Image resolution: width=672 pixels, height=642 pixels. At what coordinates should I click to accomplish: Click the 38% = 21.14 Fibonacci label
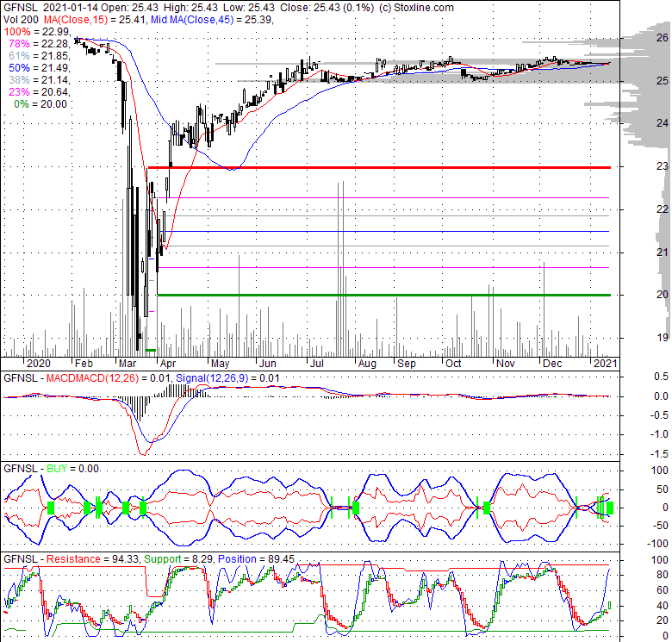39,80
